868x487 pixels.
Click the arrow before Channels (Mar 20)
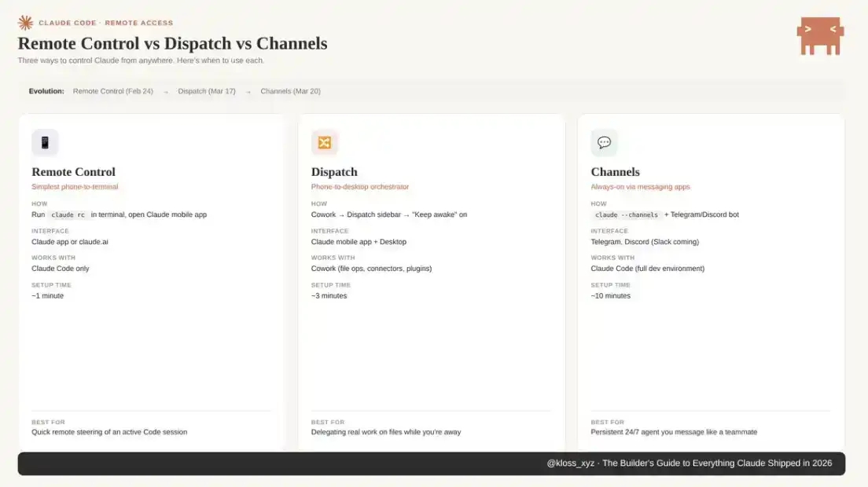pos(248,92)
